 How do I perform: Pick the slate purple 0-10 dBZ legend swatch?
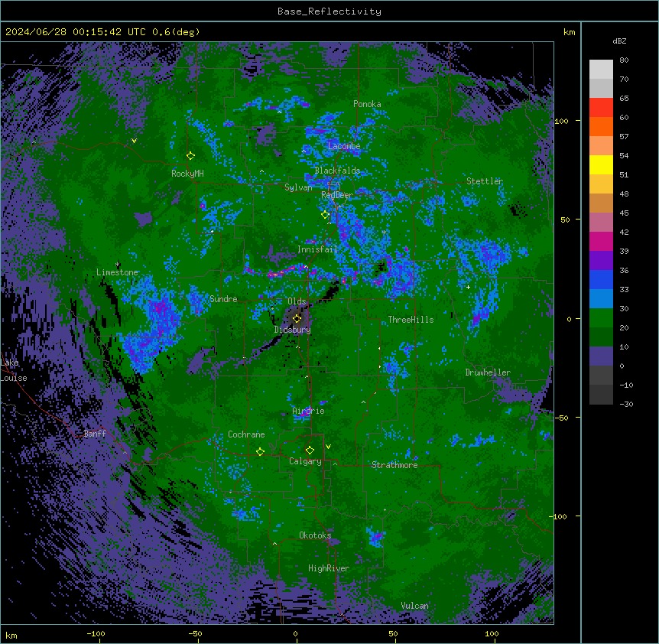tap(601, 356)
